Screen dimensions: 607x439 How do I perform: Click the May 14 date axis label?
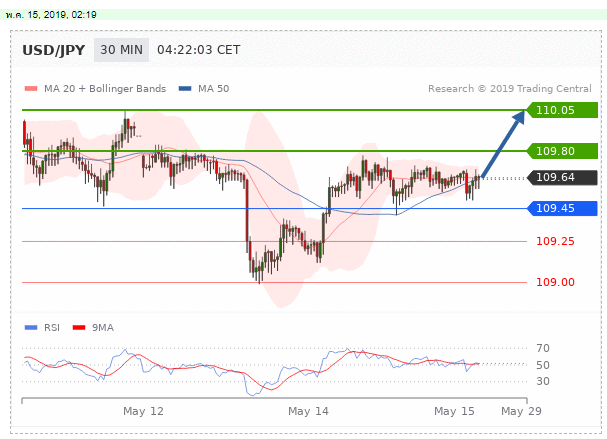[x=308, y=411]
